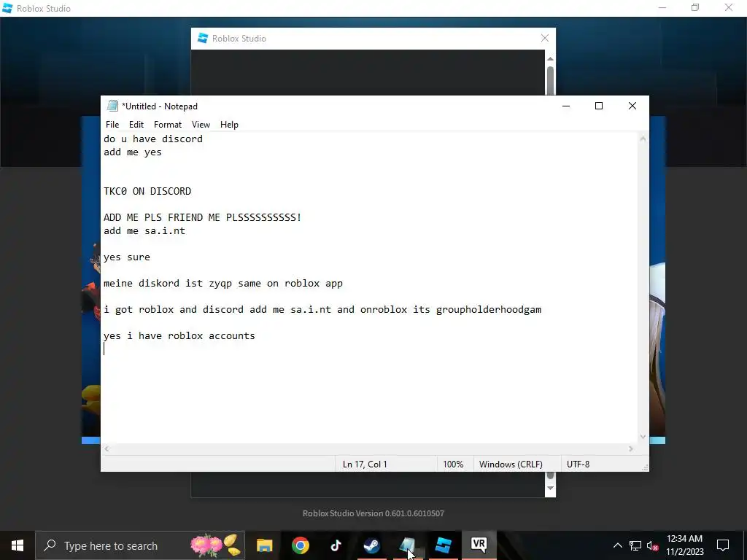This screenshot has width=747, height=560.
Task: Open File Explorer from the taskbar
Action: point(264,545)
